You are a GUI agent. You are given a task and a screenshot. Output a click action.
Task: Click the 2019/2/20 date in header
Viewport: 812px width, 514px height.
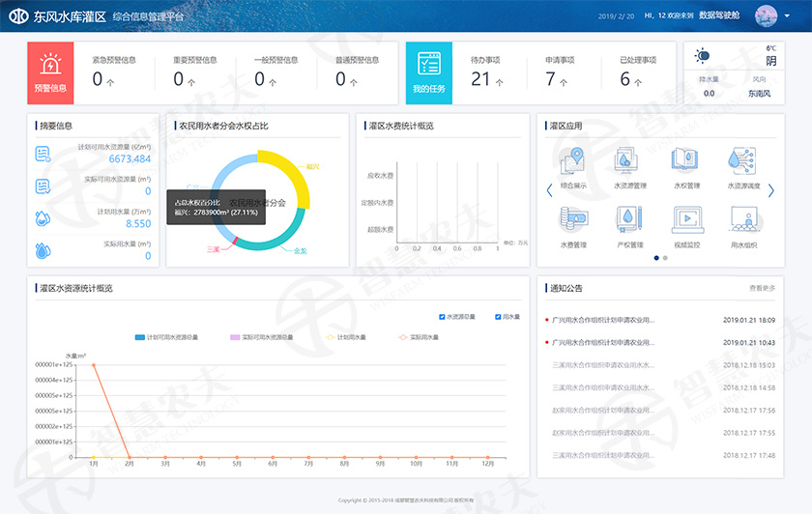pos(616,16)
